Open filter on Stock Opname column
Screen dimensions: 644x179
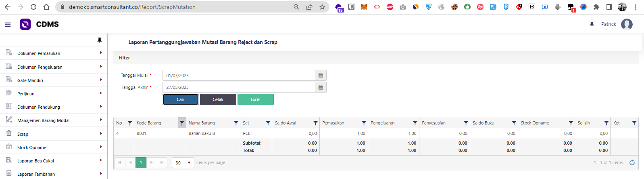pyautogui.click(x=571, y=123)
